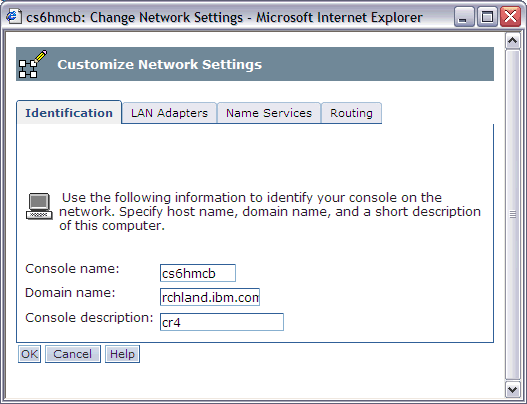Click the vertical scrollbar thumb

click(513, 215)
